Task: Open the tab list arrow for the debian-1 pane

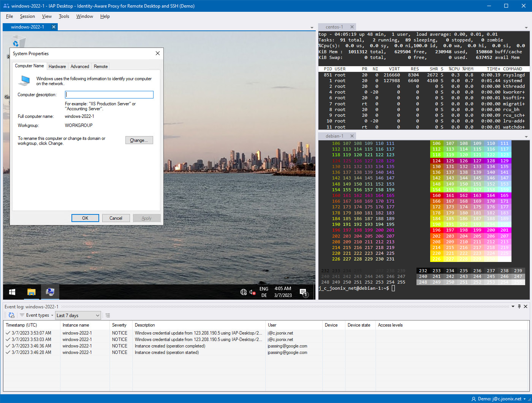Action: 526,136
